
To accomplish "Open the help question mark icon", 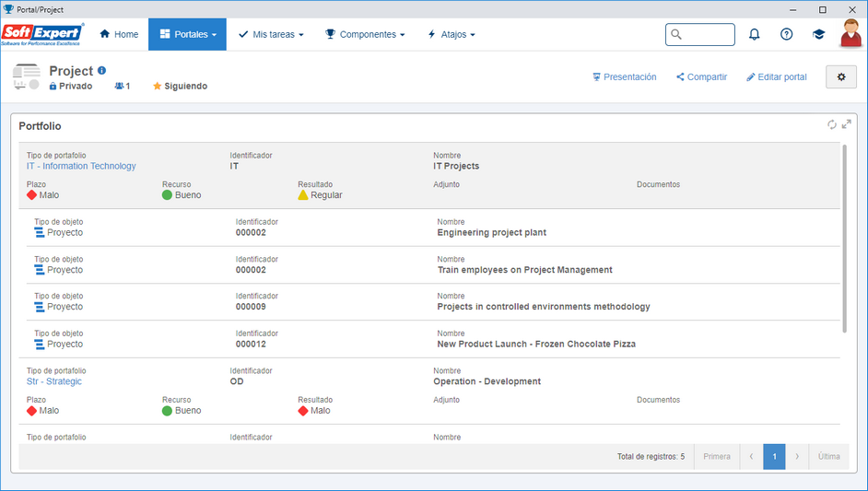I will pos(786,34).
